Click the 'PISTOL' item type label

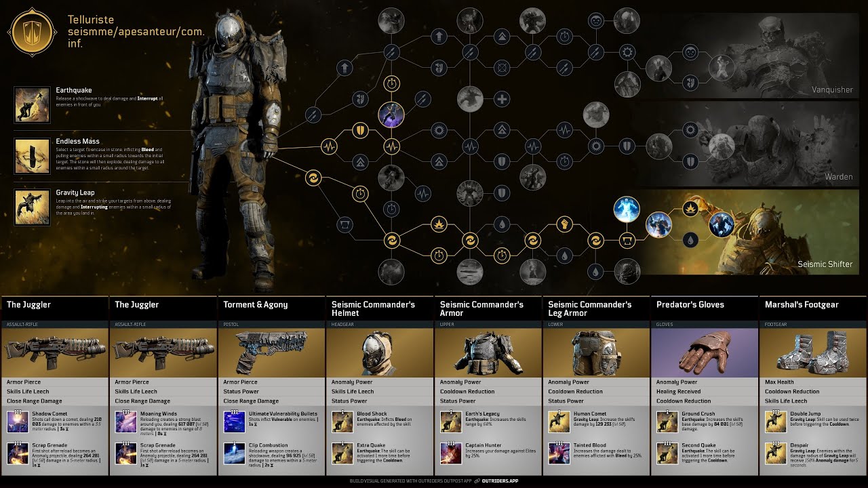pos(230,325)
